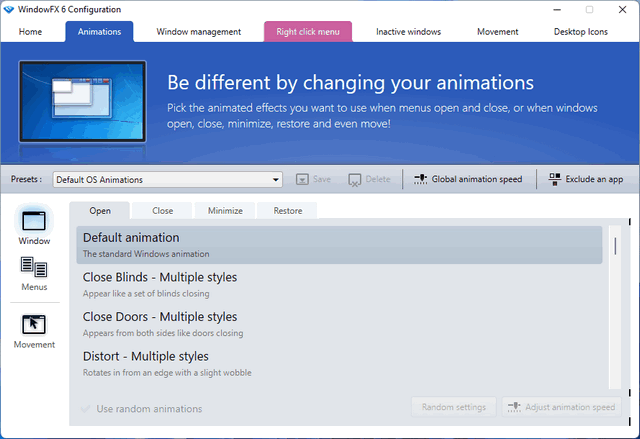Click the WindowFX logo in title bar
Viewport: 640px width, 439px height.
[x=11, y=9]
